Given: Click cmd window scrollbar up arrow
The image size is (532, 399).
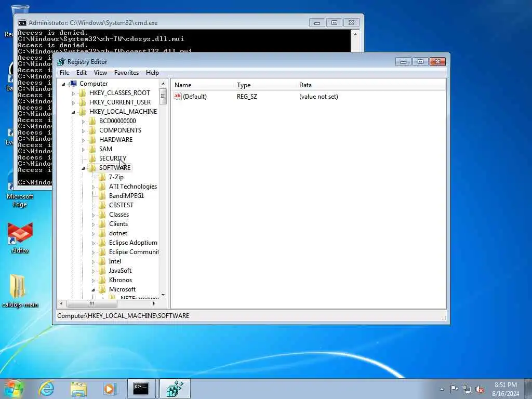Looking at the screenshot, I should coord(355,35).
